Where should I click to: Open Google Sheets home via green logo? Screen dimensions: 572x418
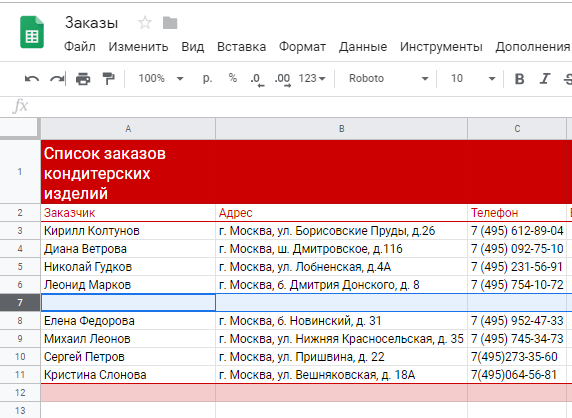tap(32, 32)
